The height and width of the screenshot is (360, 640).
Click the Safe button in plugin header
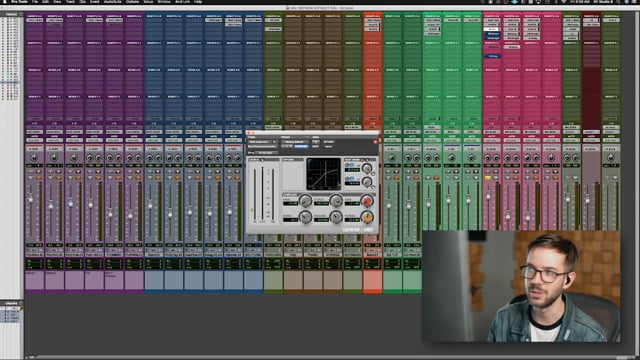(x=316, y=146)
